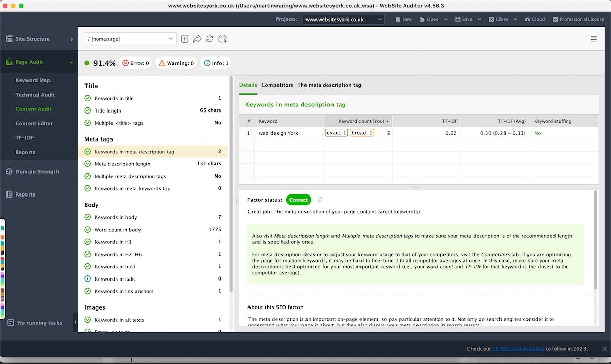Screen dimensions: 611x364
Task: Open TF-IDF in sidebar
Action: pos(24,137)
